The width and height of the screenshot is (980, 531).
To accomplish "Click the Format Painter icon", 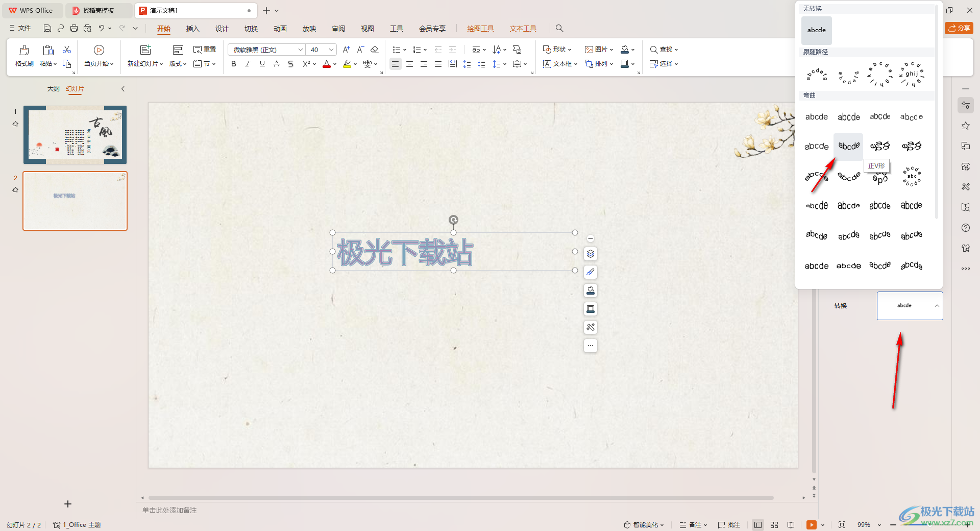I will (x=24, y=50).
